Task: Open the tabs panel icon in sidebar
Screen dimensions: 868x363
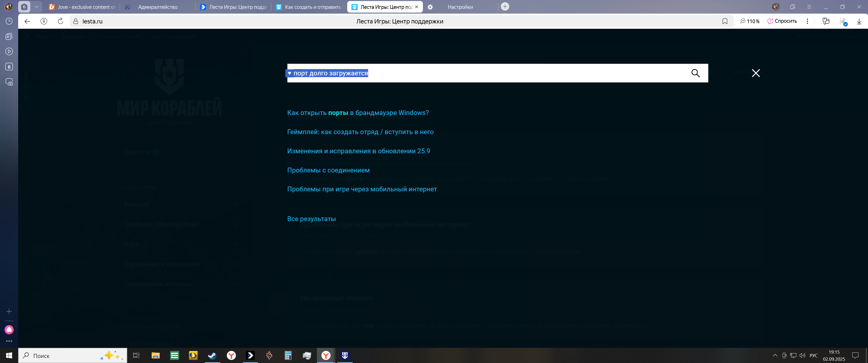Action: coord(9,36)
